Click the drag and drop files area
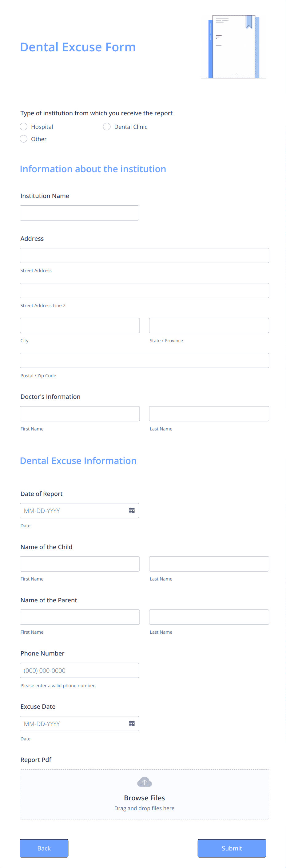Screen dimensions: 286x868 144,808
